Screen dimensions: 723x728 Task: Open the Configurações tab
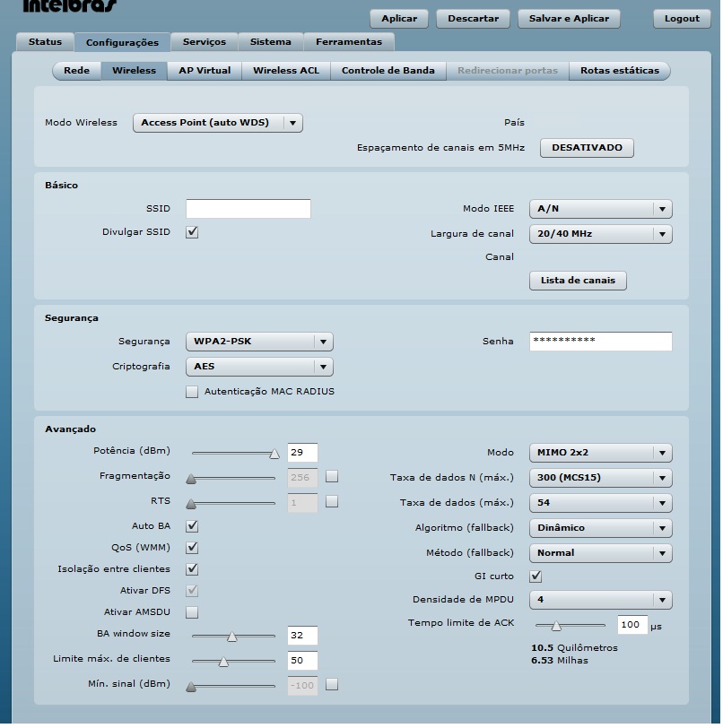122,42
